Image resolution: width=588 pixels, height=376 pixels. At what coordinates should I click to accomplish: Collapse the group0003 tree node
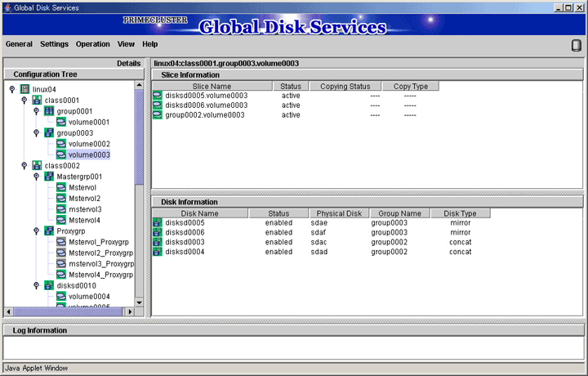(37, 132)
